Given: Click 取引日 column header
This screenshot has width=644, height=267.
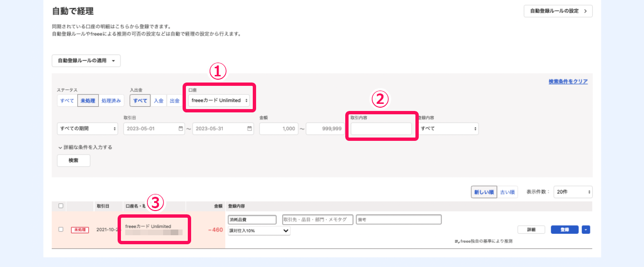Looking at the screenshot, I should point(103,206).
